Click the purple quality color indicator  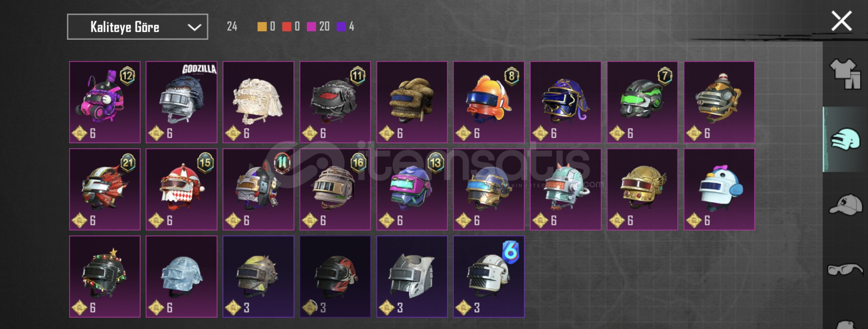click(341, 27)
